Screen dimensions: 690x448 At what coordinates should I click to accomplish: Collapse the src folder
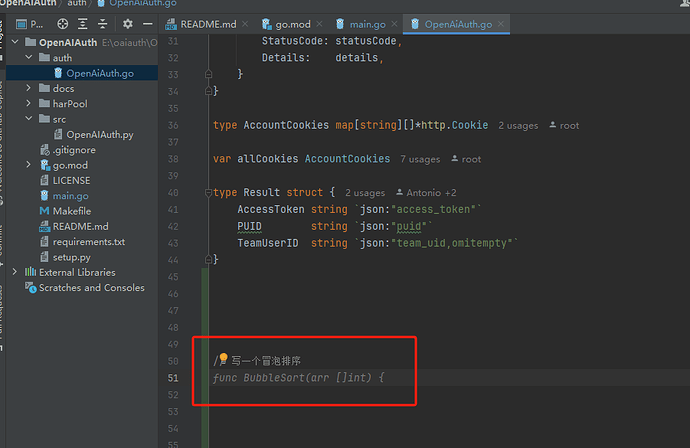coord(29,119)
